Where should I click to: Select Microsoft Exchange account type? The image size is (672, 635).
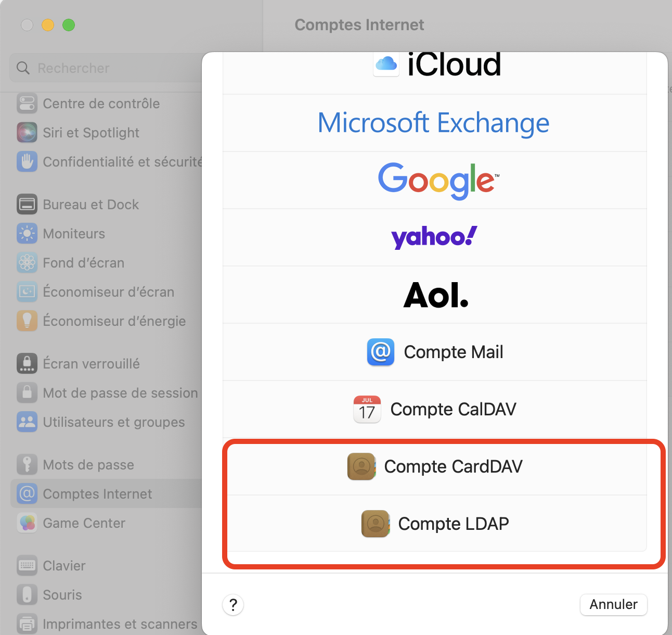(x=433, y=123)
